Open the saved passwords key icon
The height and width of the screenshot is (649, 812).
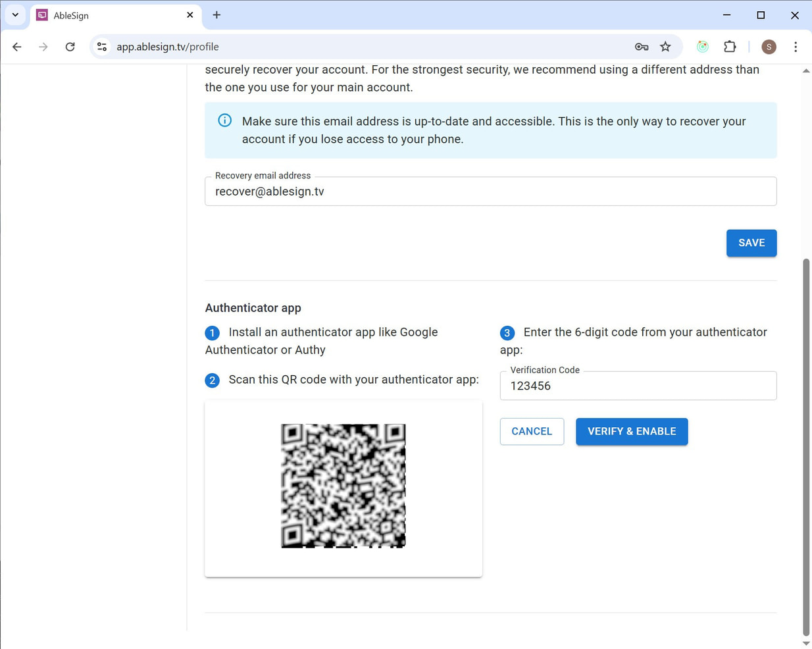pyautogui.click(x=642, y=47)
